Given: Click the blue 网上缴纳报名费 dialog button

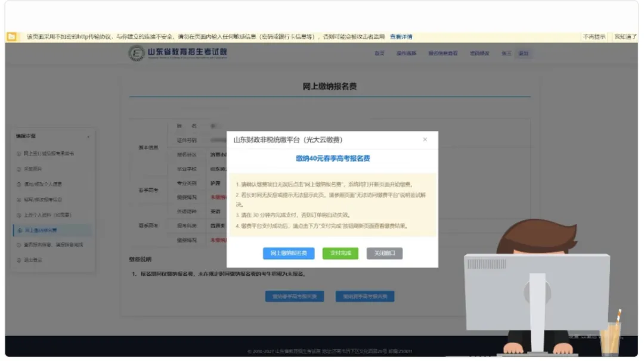Looking at the screenshot, I should point(289,253).
